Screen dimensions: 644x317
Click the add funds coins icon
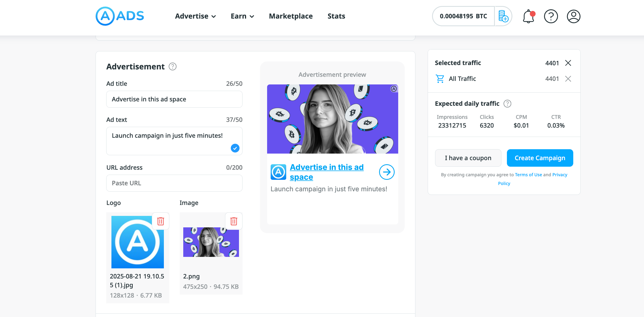503,16
